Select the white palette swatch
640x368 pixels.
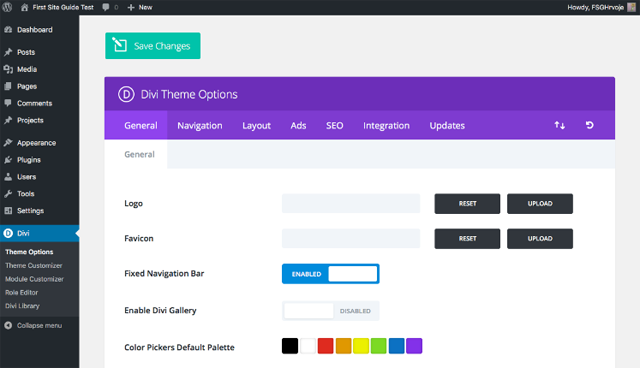[x=308, y=346]
